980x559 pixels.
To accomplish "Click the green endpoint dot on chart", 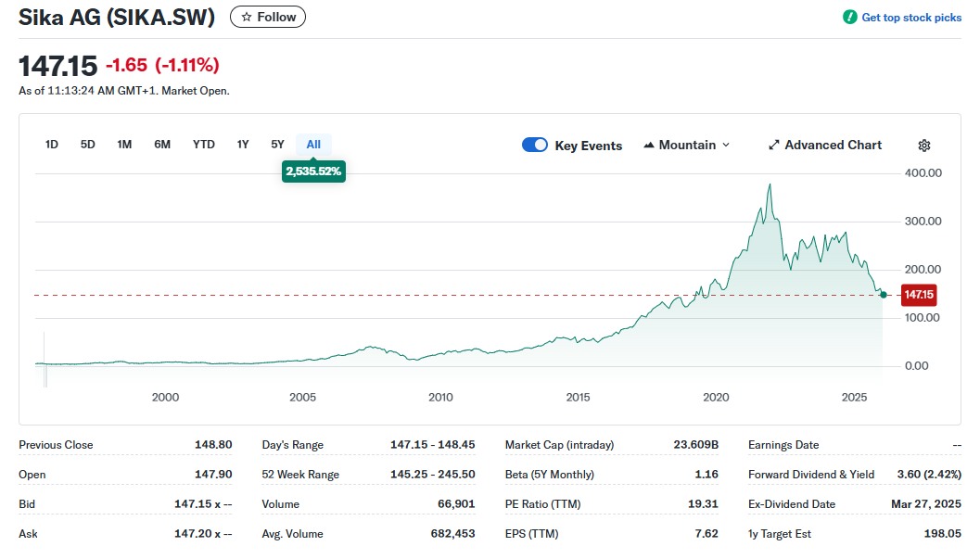I will [884, 295].
